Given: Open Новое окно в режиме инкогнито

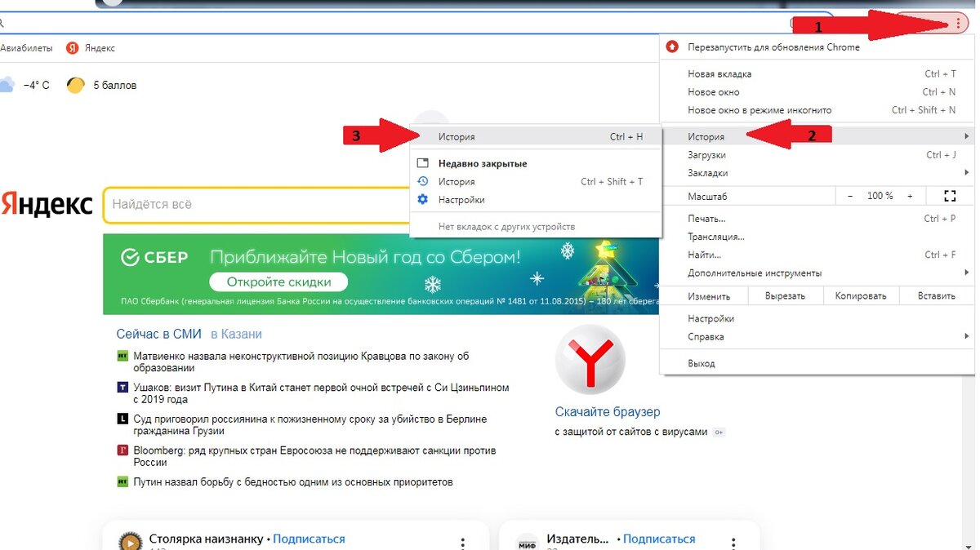Looking at the screenshot, I should pyautogui.click(x=817, y=110).
